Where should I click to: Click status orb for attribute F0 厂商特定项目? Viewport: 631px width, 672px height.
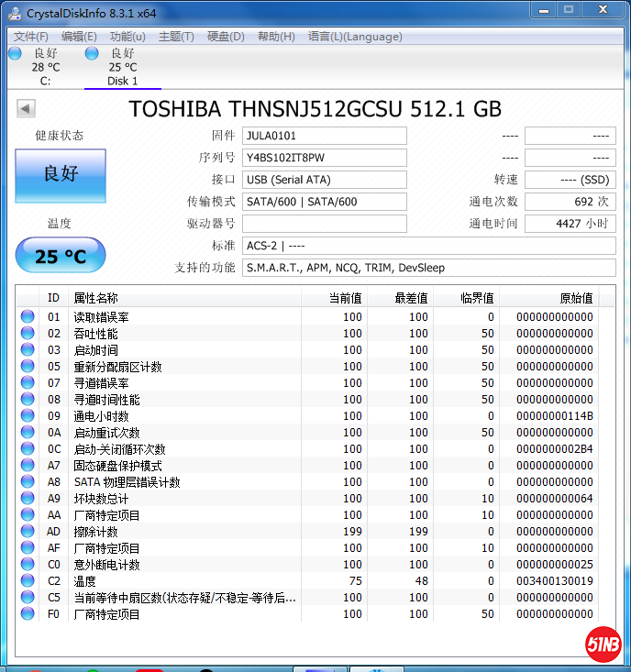[x=28, y=614]
